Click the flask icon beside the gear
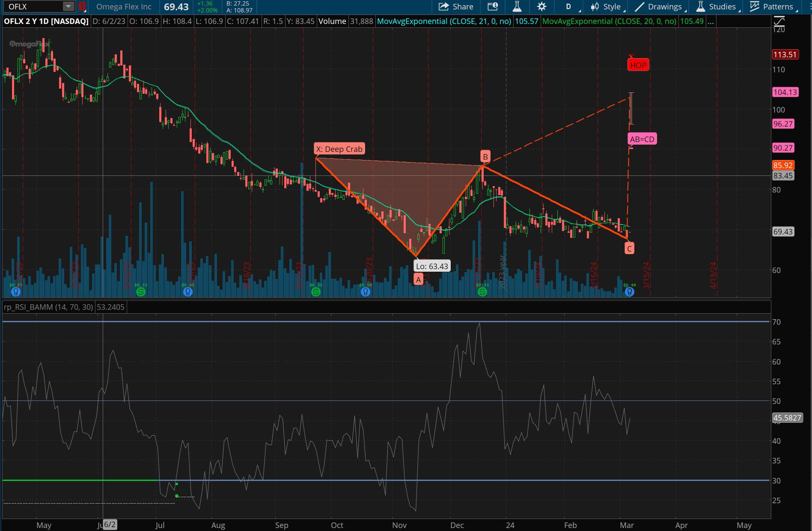 click(x=517, y=6)
